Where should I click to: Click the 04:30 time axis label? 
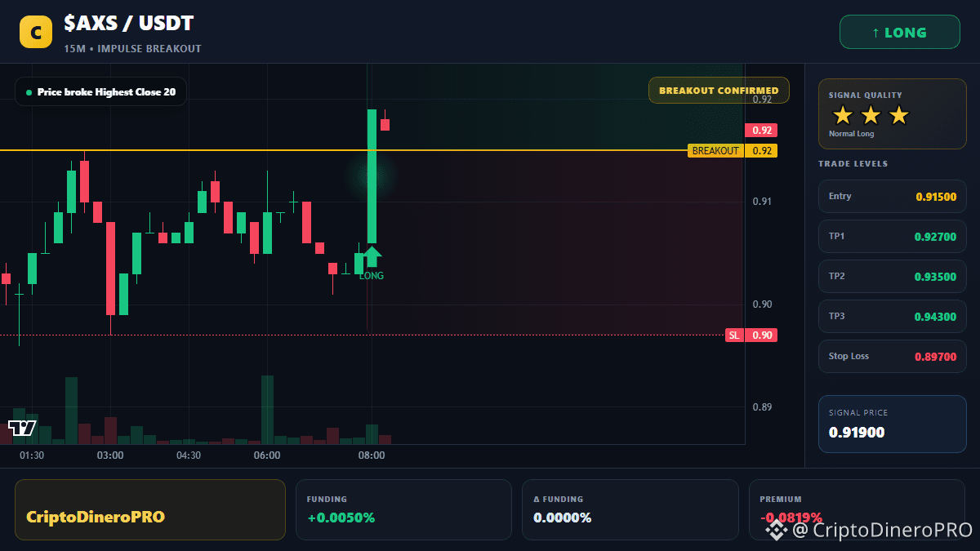tap(189, 455)
